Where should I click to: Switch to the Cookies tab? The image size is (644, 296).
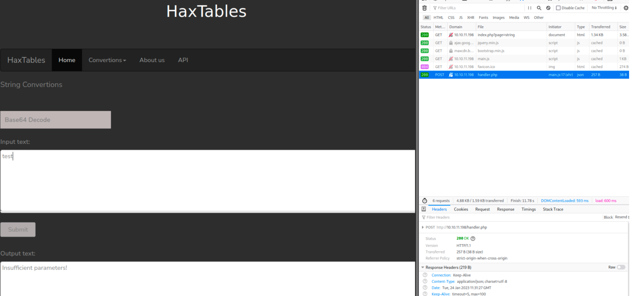click(x=461, y=209)
